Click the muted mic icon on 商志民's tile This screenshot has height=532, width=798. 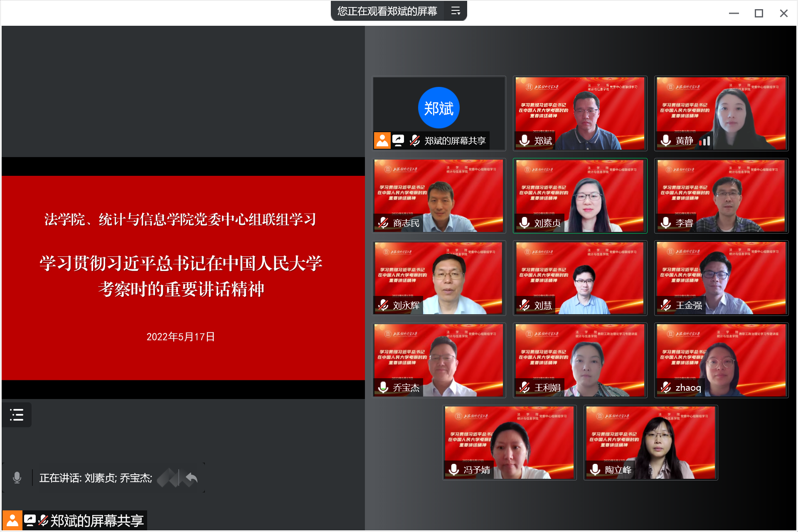point(383,223)
